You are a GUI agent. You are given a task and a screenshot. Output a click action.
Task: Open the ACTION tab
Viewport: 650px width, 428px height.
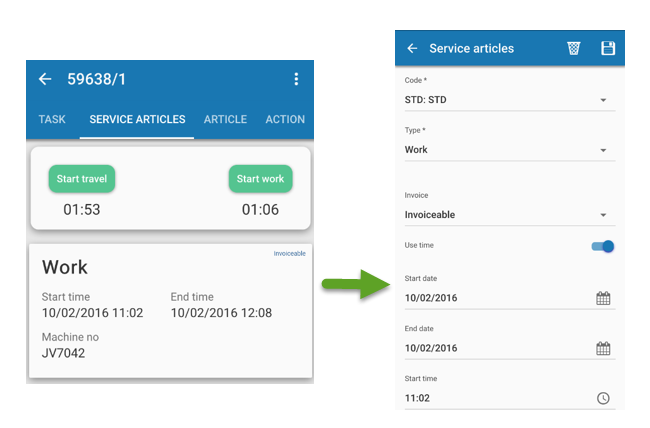click(285, 119)
